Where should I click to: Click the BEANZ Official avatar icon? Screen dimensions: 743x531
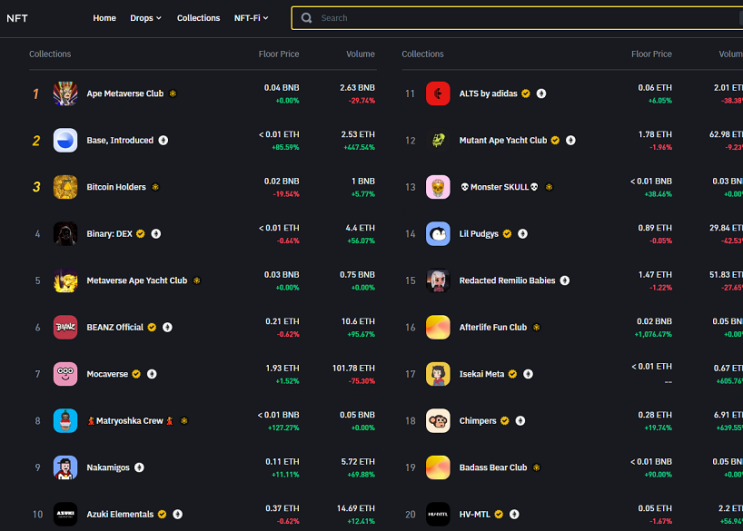click(65, 327)
